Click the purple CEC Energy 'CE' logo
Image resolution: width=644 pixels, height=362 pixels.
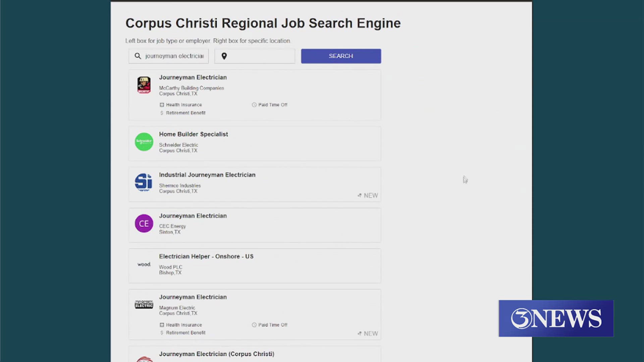point(144,223)
